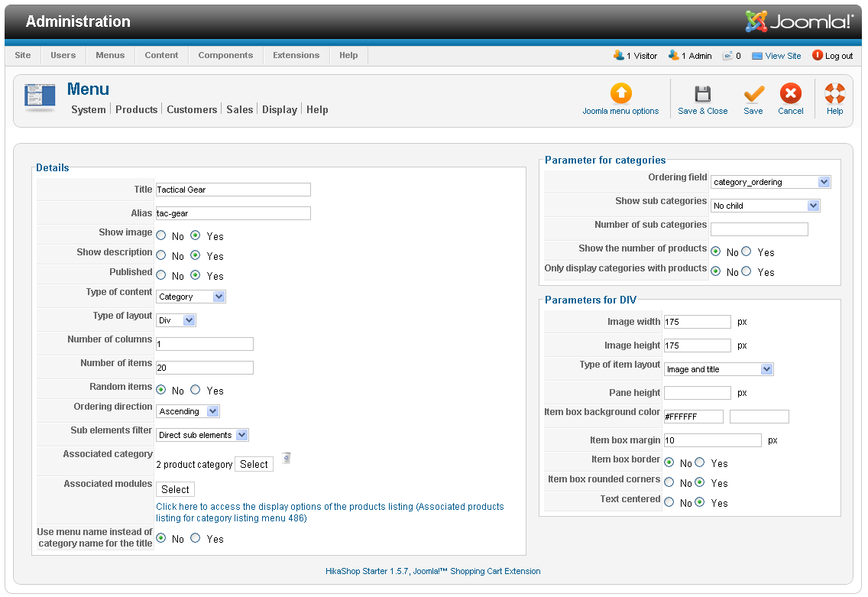This screenshot has height=597, width=868.
Task: Click the Save & Close floppy icon
Action: tap(702, 93)
